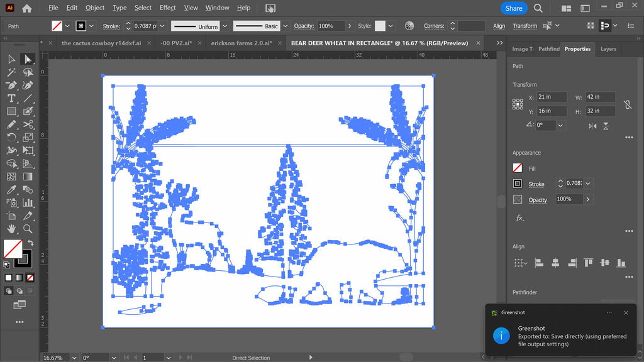Select the Free Transform tool
644x362 pixels.
(x=28, y=151)
